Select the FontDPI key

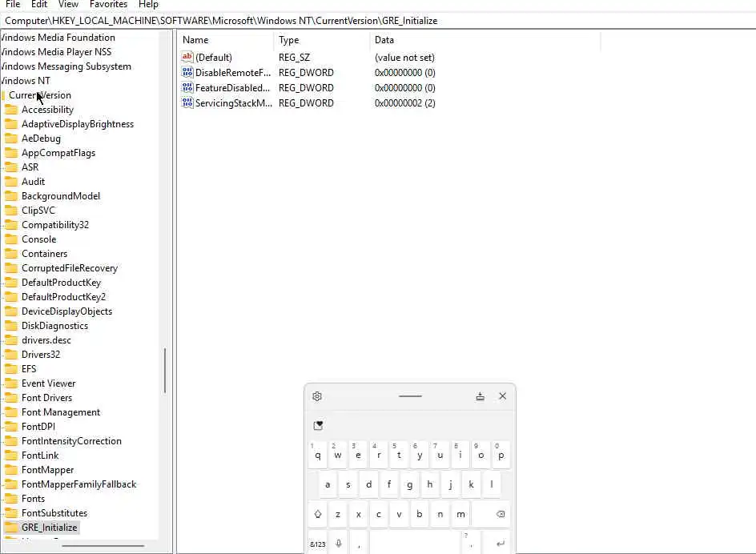click(x=38, y=427)
